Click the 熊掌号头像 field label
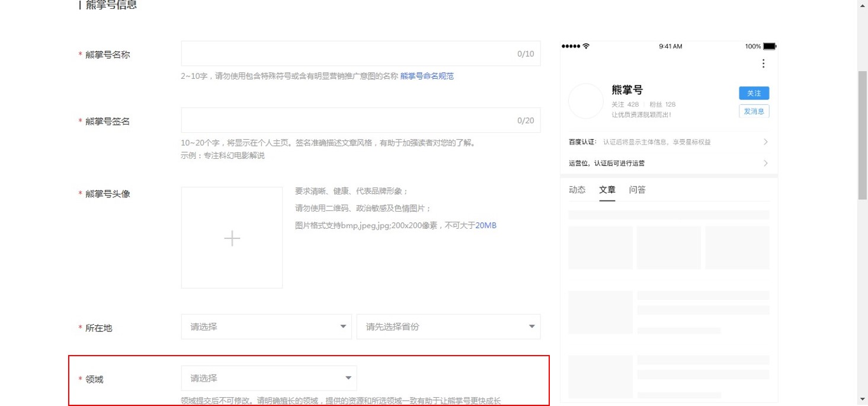 coord(108,193)
